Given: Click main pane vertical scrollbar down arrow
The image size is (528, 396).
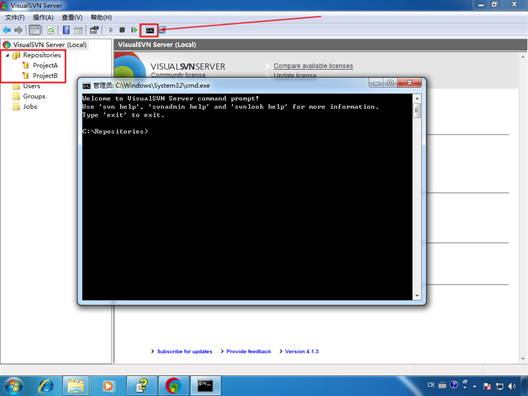Looking at the screenshot, I should [523, 359].
